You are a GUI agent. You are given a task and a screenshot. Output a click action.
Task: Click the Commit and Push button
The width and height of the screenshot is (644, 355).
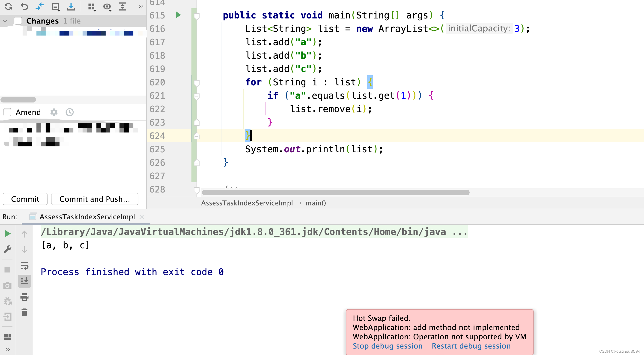(95, 199)
